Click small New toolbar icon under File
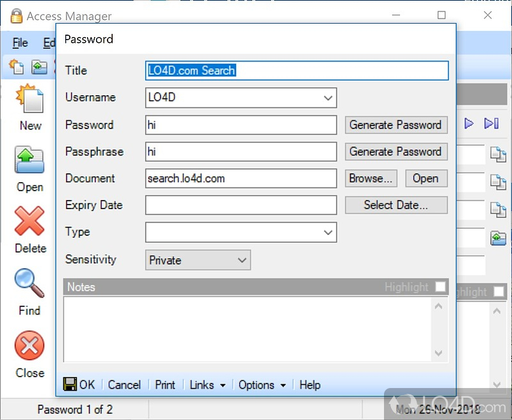 (x=17, y=67)
